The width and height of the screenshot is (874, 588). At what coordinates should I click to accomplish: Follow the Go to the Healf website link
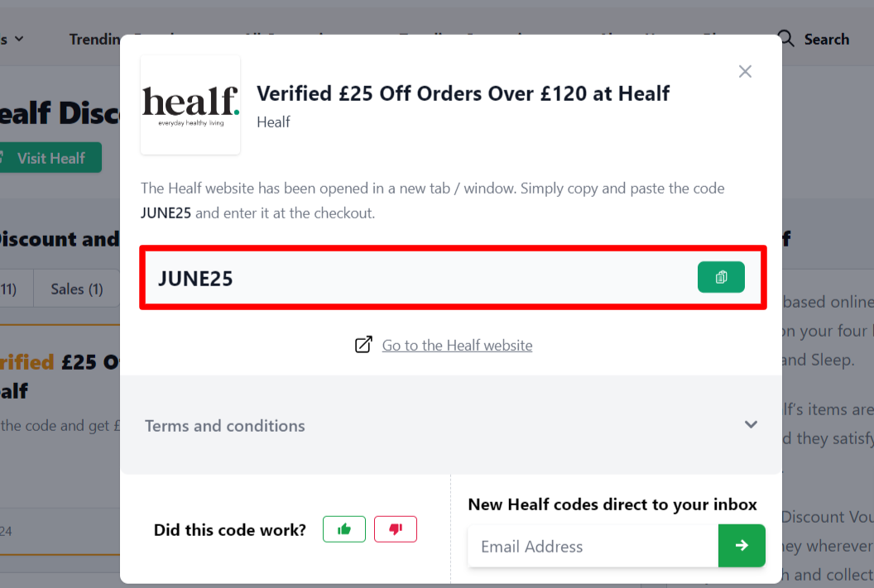tap(457, 345)
